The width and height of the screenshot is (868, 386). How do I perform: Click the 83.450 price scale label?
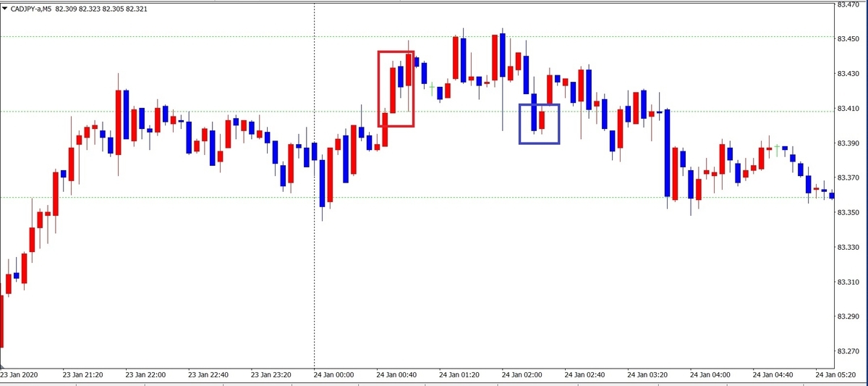click(848, 39)
